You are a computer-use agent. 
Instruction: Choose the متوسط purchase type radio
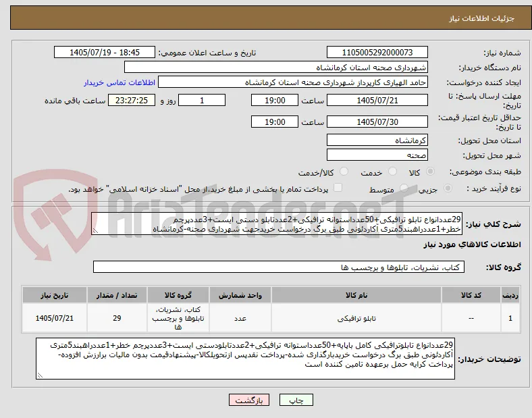[404, 188]
